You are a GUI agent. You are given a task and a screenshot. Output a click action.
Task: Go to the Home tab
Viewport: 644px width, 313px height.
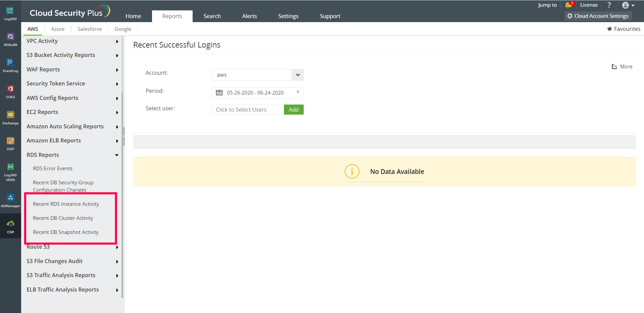[133, 16]
